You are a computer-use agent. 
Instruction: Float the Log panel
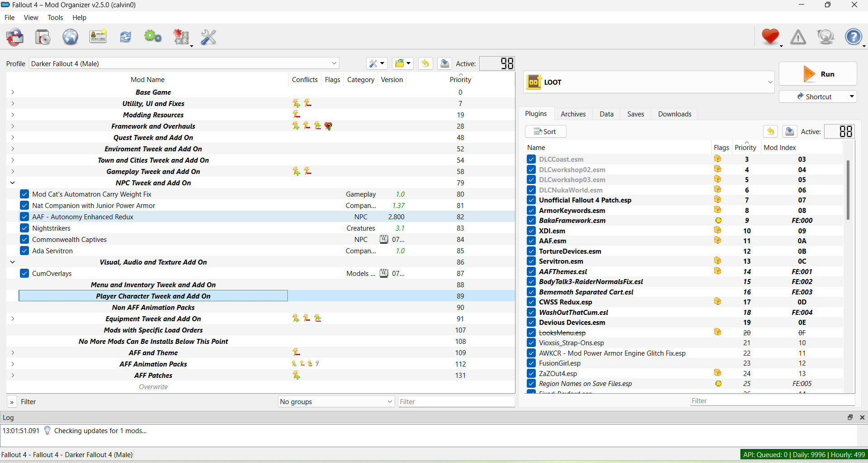[x=850, y=417]
